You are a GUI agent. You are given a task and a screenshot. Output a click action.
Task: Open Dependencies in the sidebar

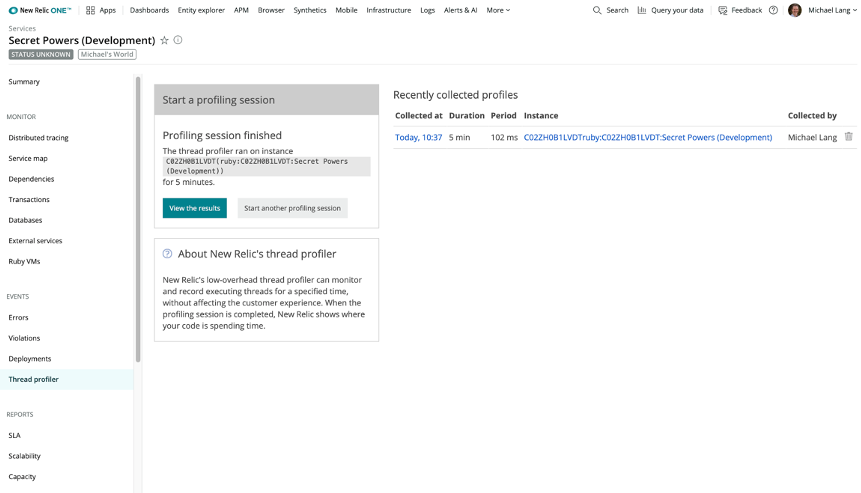31,179
